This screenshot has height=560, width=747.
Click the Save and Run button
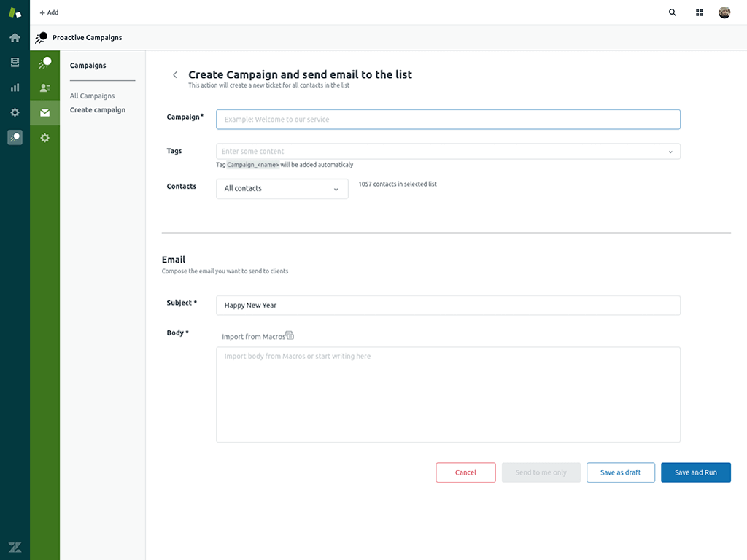click(695, 472)
